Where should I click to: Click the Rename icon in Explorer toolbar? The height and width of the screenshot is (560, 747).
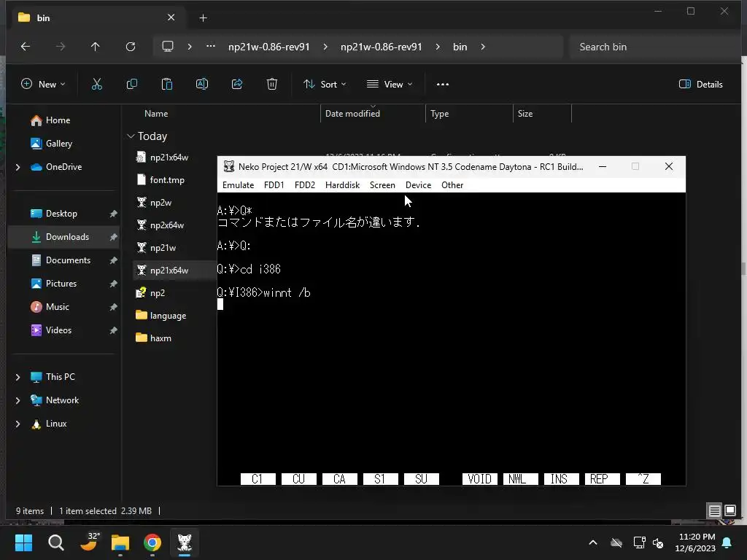(202, 85)
